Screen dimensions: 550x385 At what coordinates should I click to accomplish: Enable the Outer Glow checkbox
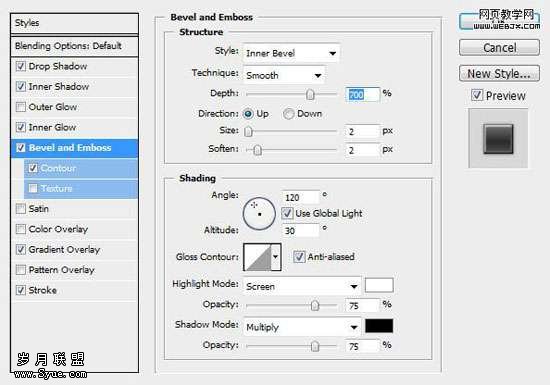pos(21,107)
